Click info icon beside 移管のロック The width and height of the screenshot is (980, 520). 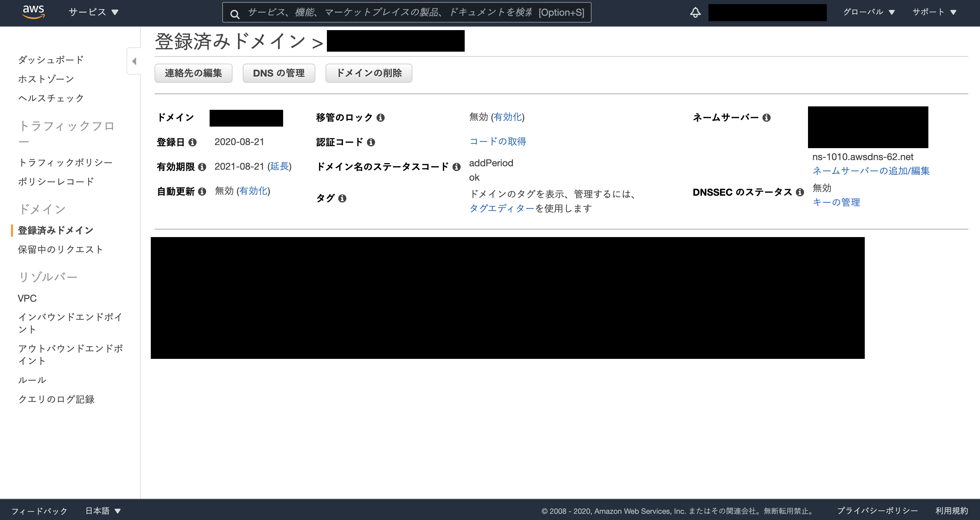pyautogui.click(x=381, y=118)
